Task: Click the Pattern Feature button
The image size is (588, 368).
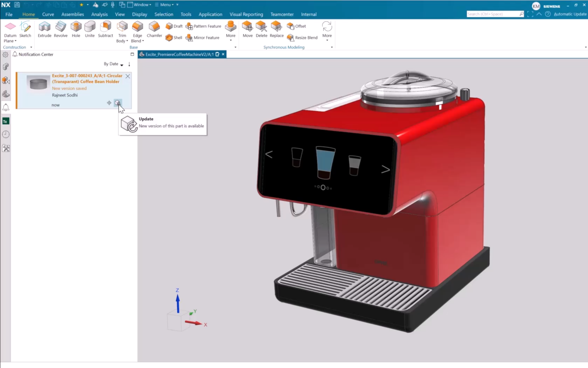Action: [x=203, y=26]
